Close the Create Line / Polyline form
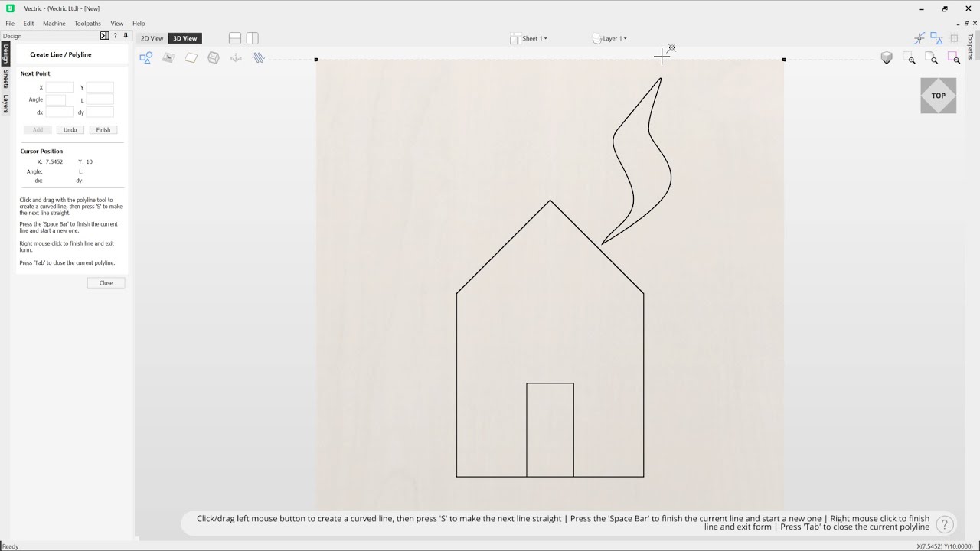This screenshot has width=980, height=551. [x=106, y=283]
